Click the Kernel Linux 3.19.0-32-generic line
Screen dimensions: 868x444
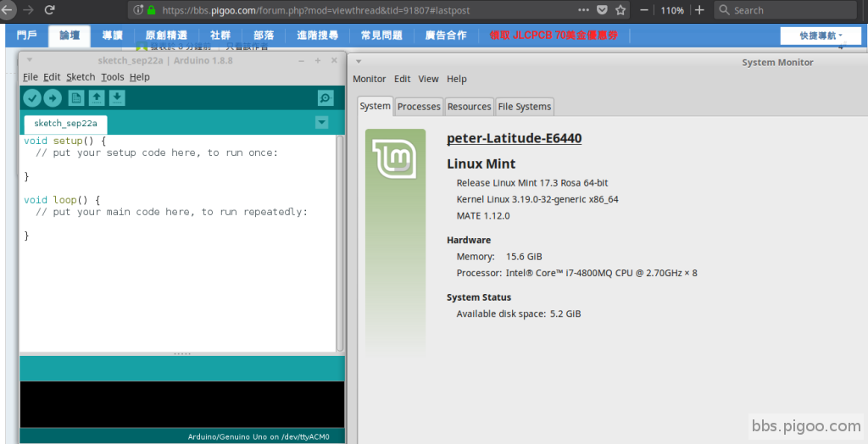537,199
